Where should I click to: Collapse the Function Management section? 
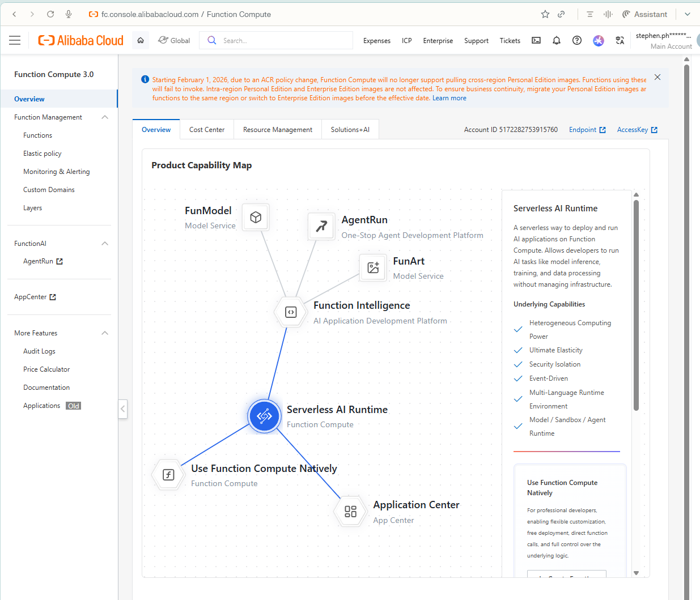coord(105,117)
